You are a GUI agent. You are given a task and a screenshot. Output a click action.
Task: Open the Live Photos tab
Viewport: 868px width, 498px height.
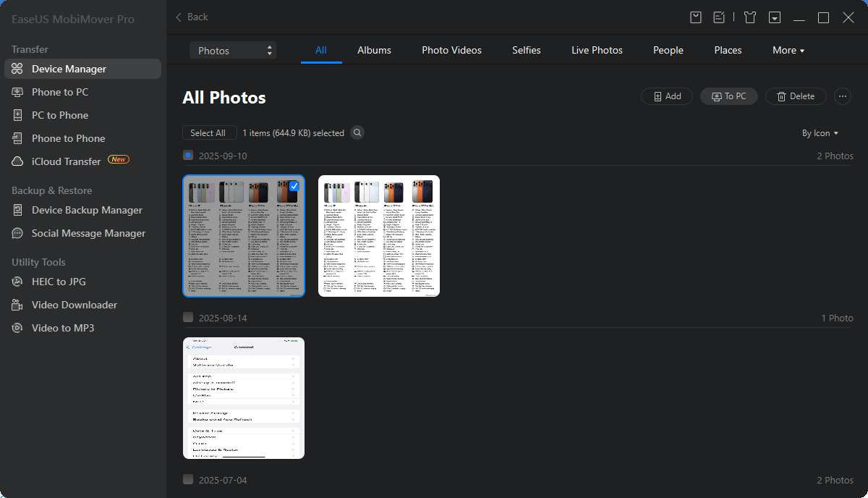pos(597,50)
